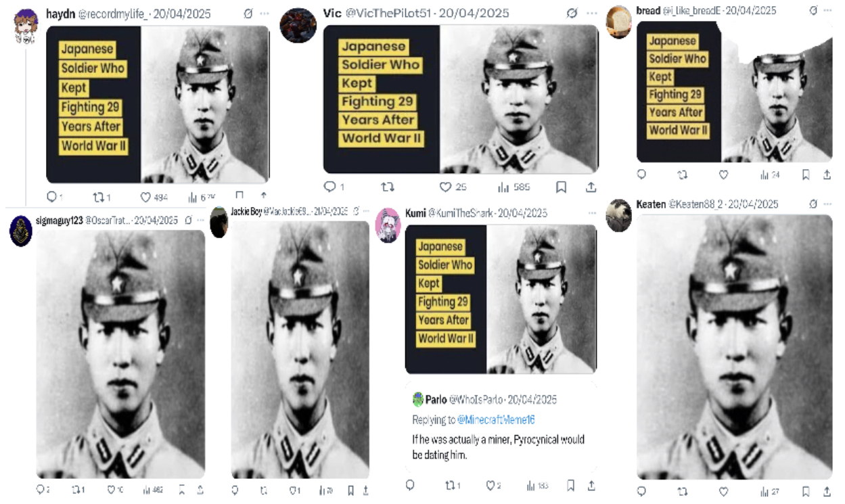Reply to Vic's tweet

[x=329, y=187]
